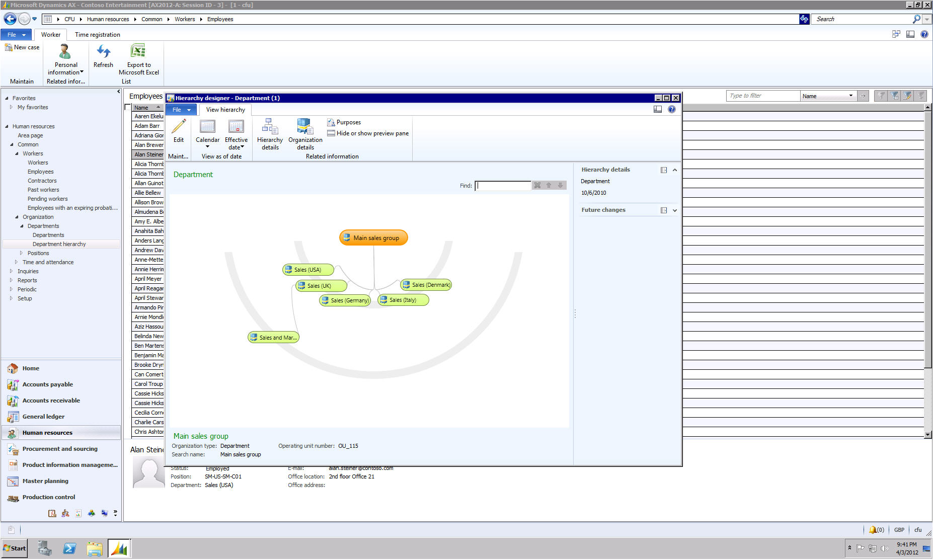Switch to the Worker ribbon tab
Image resolution: width=933 pixels, height=560 pixels.
tap(51, 35)
